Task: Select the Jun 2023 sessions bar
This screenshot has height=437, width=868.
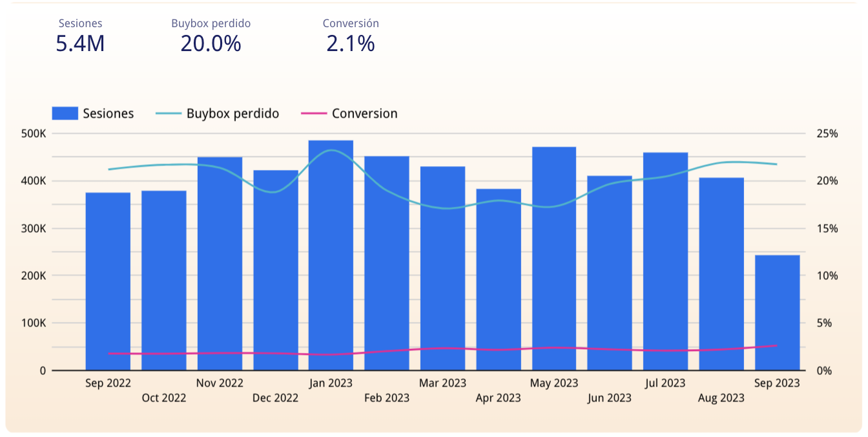Action: coord(610,273)
